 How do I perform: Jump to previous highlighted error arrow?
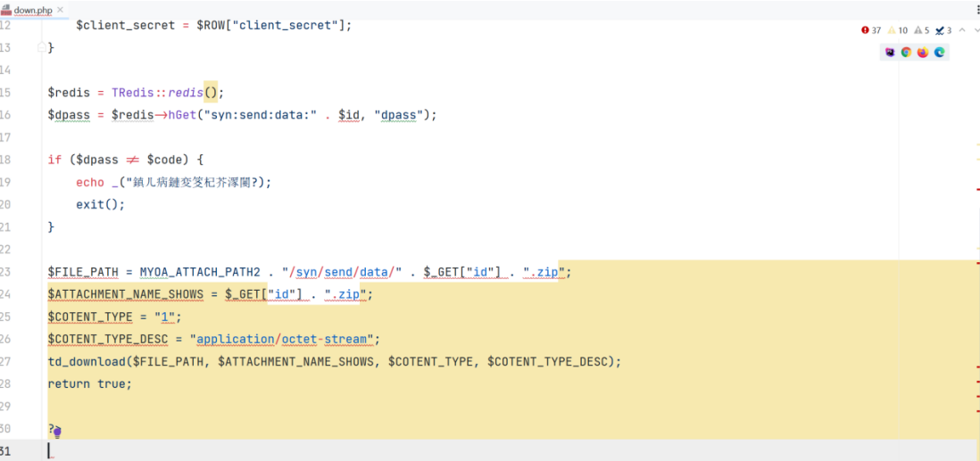click(x=961, y=30)
